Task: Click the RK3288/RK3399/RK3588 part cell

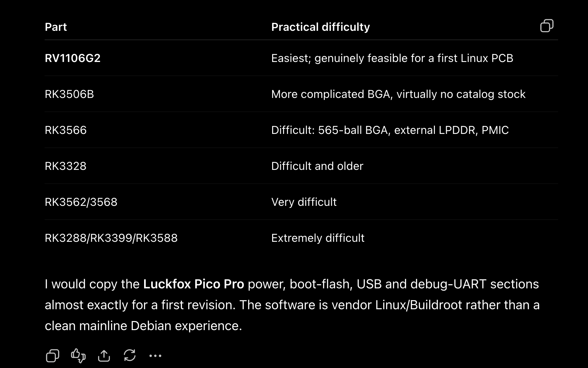Action: (111, 238)
